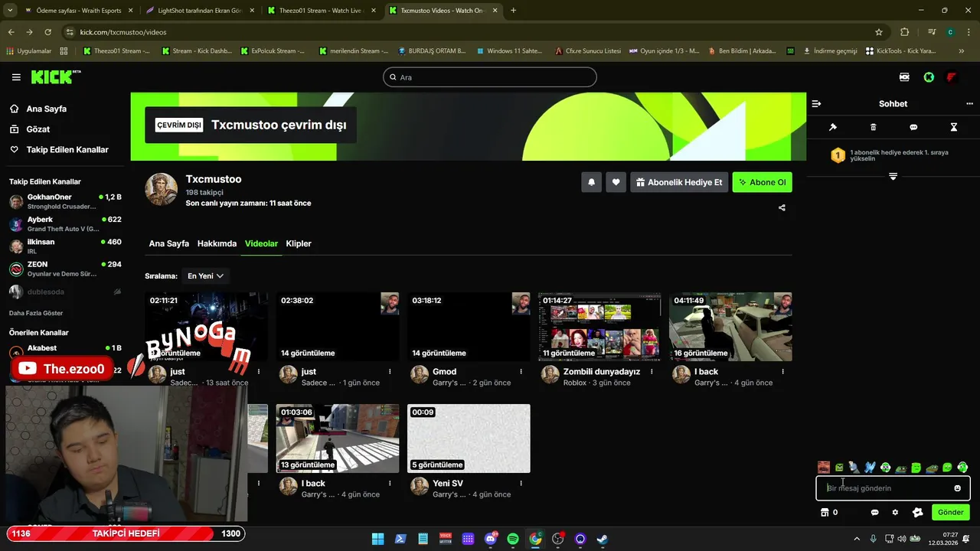This screenshot has width=980, height=551.
Task: Expand more bookmarks chevron
Action: click(962, 51)
